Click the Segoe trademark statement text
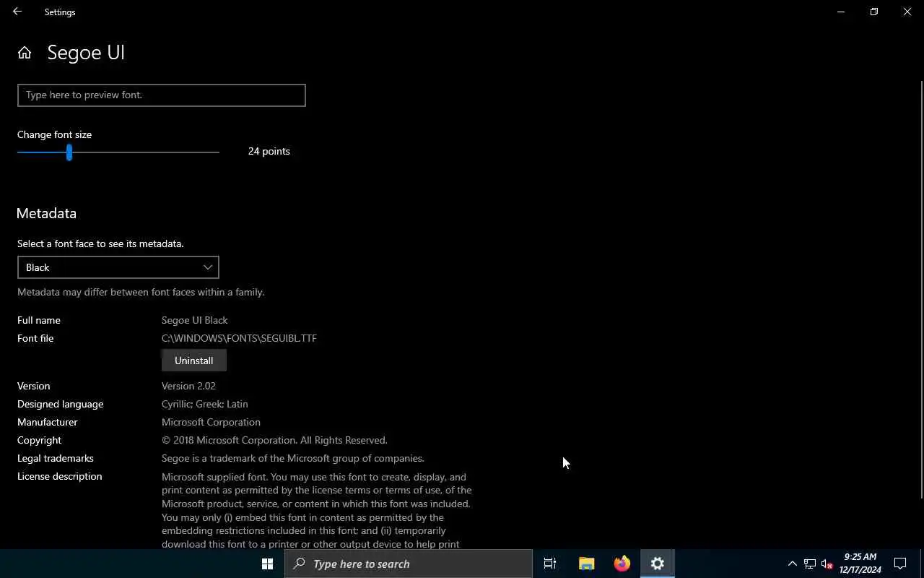Image resolution: width=924 pixels, height=578 pixels. (x=293, y=458)
